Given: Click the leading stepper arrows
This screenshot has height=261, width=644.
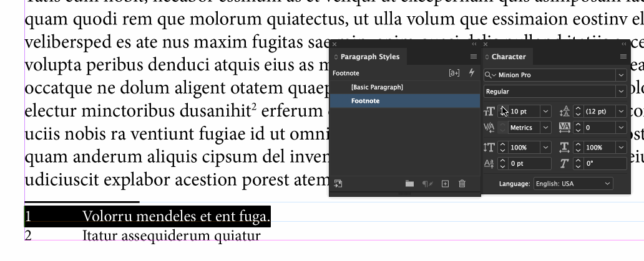Looking at the screenshot, I should [x=578, y=112].
